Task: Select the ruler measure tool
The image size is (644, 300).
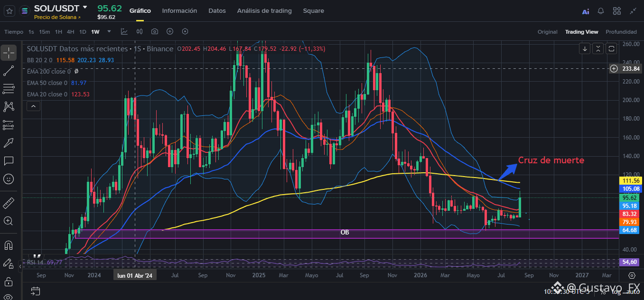Action: [x=9, y=203]
